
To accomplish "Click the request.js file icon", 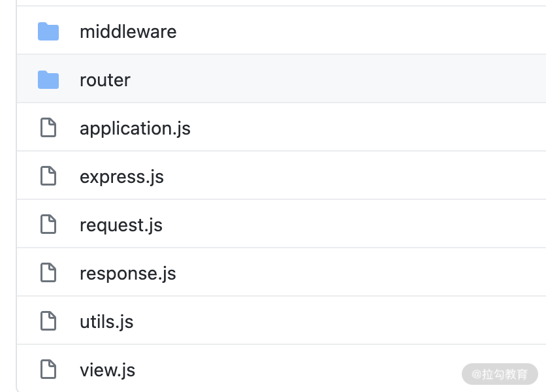I will [x=48, y=224].
